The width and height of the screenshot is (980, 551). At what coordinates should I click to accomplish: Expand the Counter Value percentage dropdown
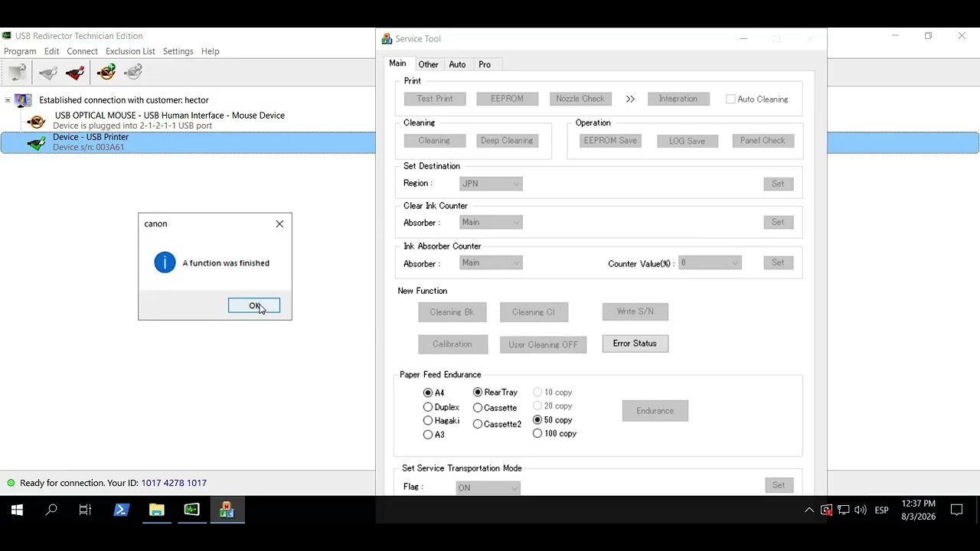point(710,262)
